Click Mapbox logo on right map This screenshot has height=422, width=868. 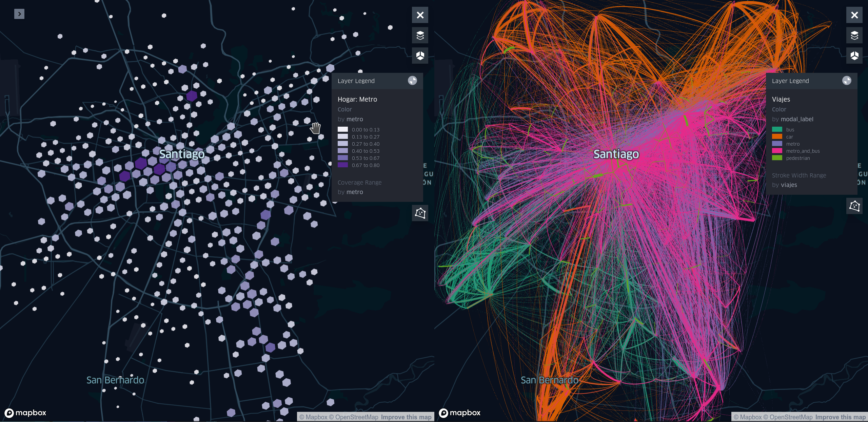460,413
